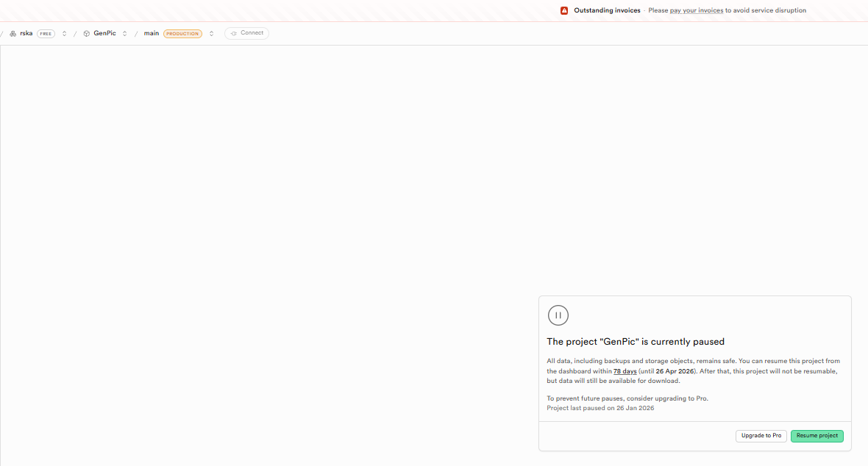Click the rska organization icon
This screenshot has height=466, width=868.
[13, 34]
